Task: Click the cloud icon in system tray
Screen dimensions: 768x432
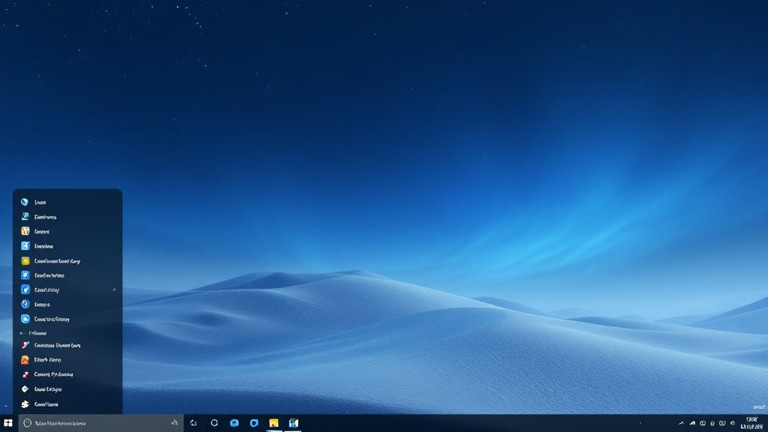Action: point(692,423)
